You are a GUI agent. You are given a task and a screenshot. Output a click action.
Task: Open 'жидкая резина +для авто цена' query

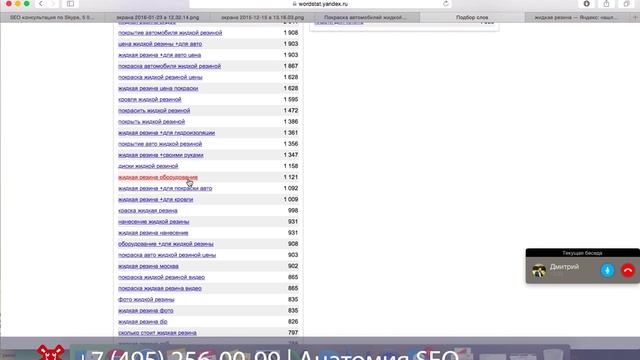point(160,55)
